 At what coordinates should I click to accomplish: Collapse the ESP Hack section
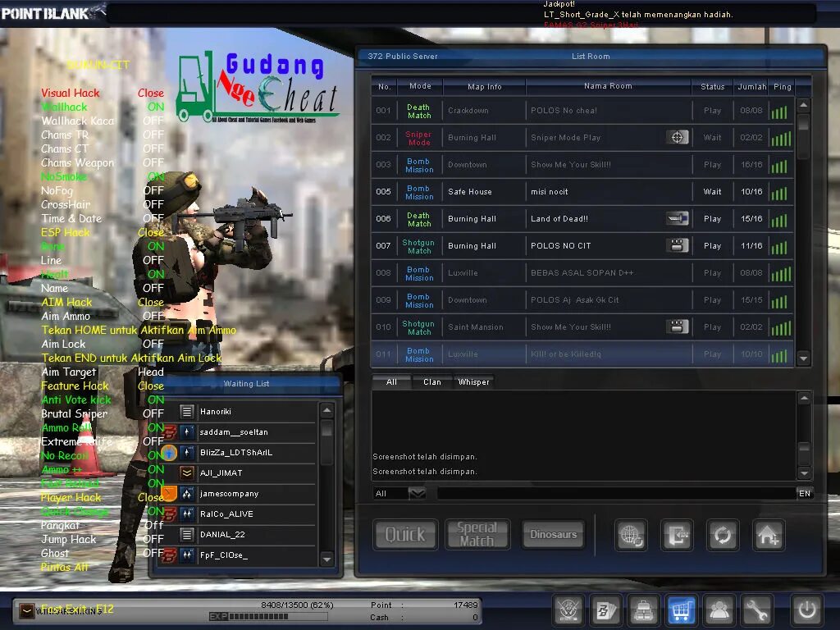pos(151,232)
